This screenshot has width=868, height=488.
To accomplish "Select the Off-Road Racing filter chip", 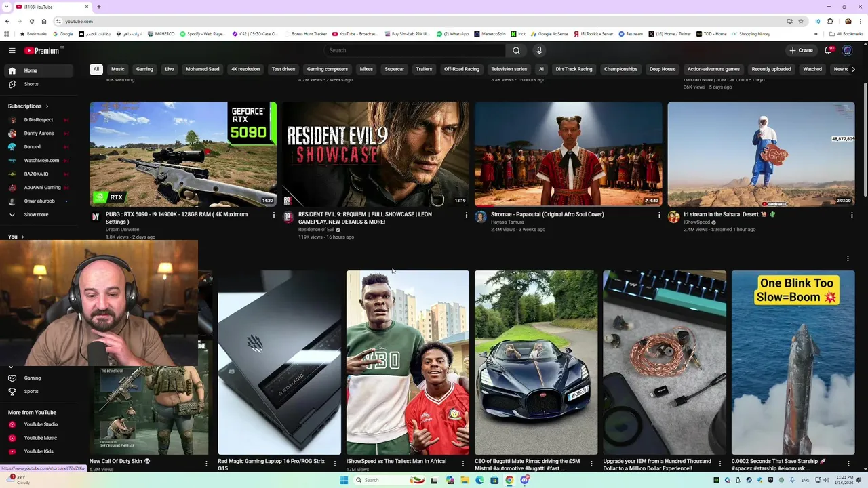I will [462, 69].
